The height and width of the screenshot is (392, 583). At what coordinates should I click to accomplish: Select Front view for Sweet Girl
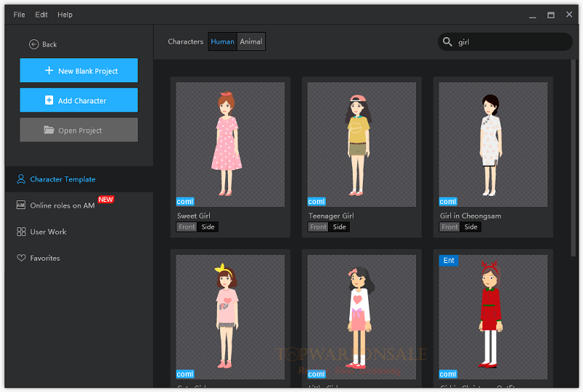pyautogui.click(x=187, y=227)
